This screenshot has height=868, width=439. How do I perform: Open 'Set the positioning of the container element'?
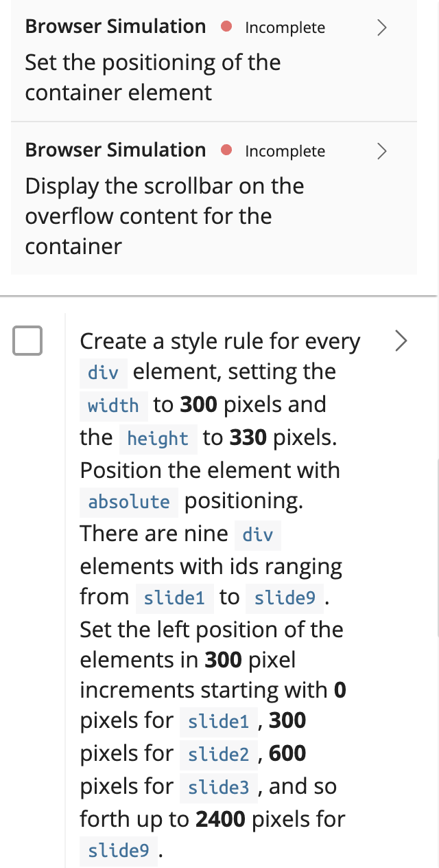(153, 77)
